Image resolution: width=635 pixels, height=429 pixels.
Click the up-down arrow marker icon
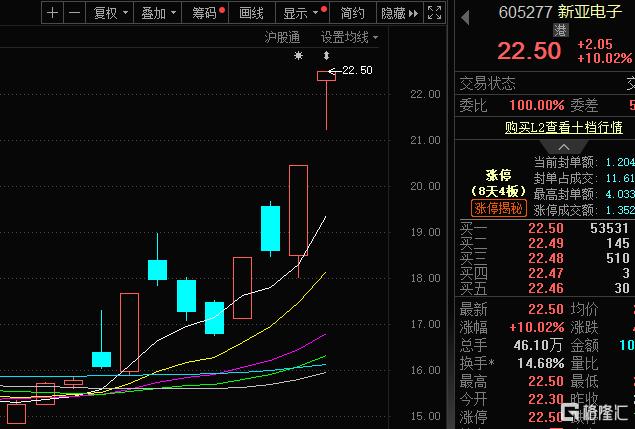[x=326, y=55]
